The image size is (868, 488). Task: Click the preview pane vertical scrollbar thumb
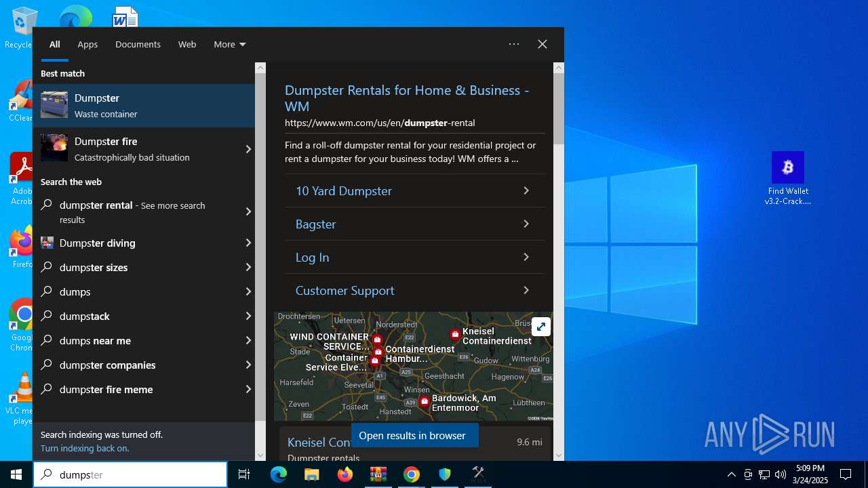point(559,108)
